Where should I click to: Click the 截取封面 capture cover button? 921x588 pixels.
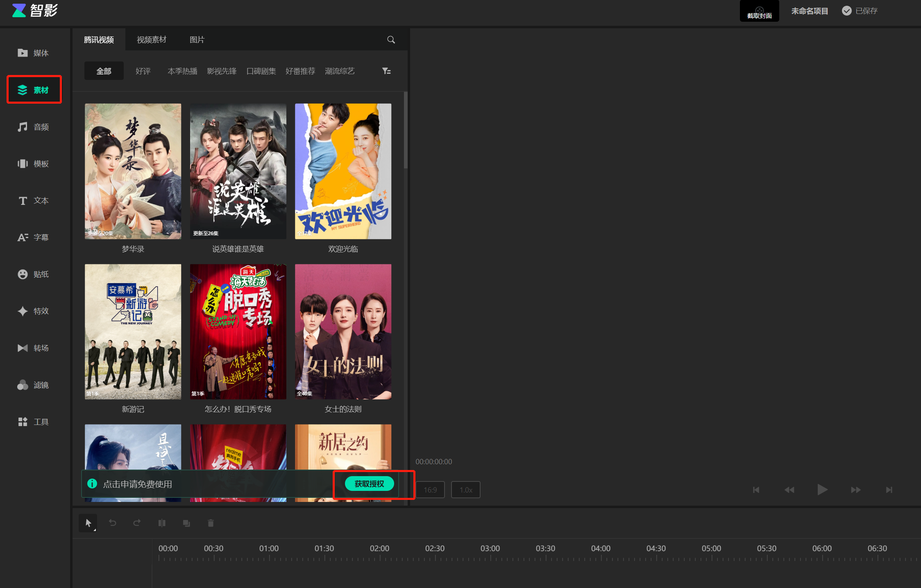coord(759,11)
